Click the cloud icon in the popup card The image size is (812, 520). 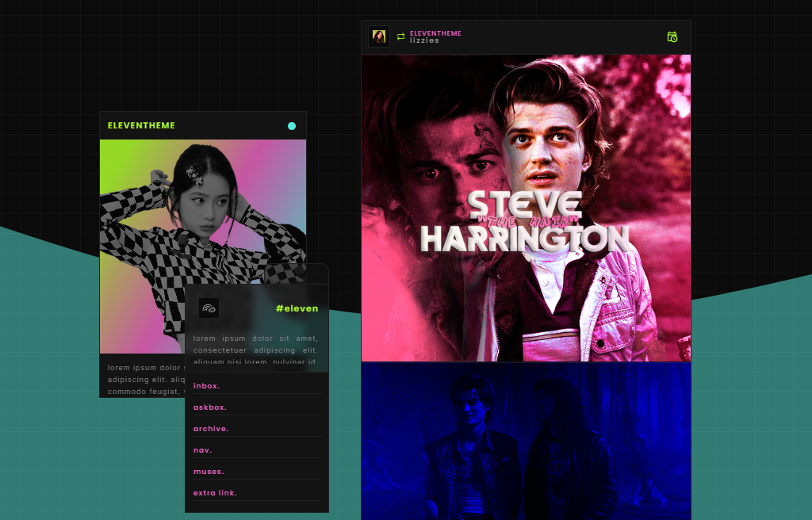[209, 308]
